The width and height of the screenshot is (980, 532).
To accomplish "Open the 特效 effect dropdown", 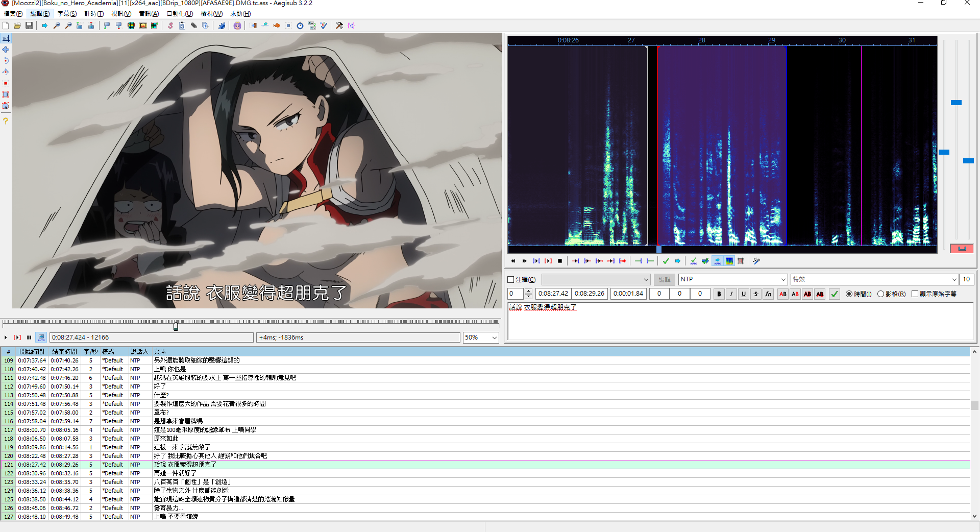I will (954, 279).
